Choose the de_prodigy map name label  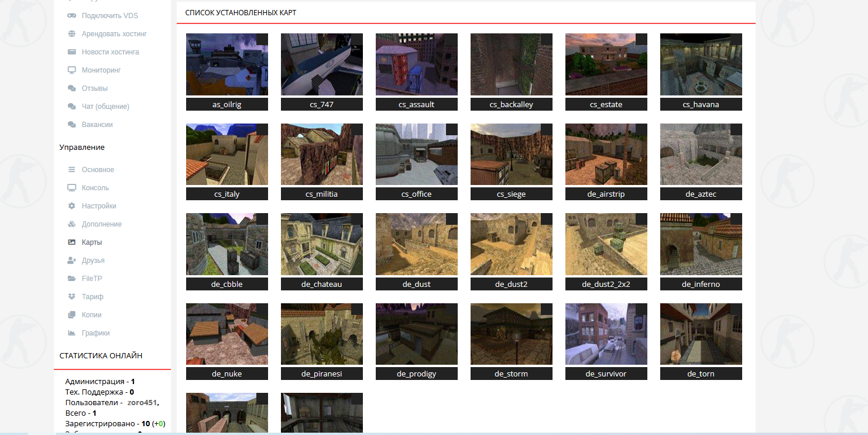(417, 374)
